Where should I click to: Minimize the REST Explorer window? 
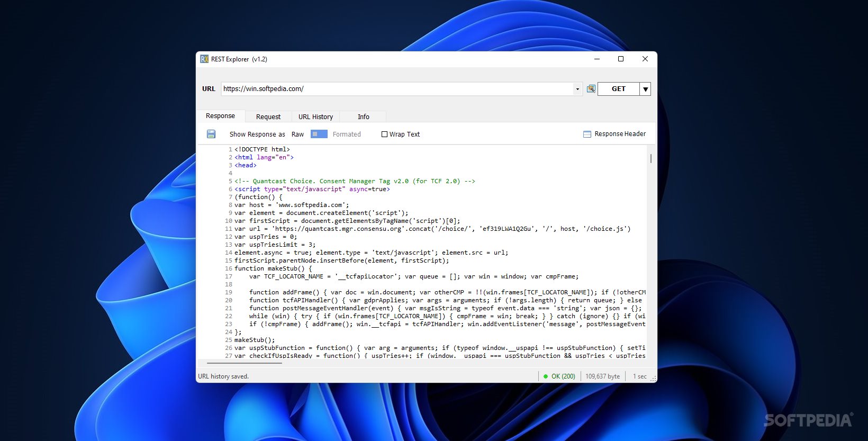tap(597, 59)
